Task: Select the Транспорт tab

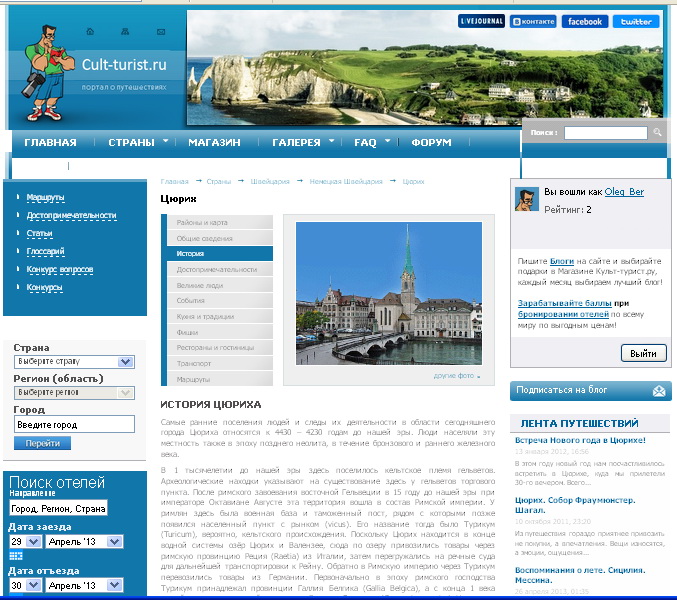Action: click(x=220, y=363)
